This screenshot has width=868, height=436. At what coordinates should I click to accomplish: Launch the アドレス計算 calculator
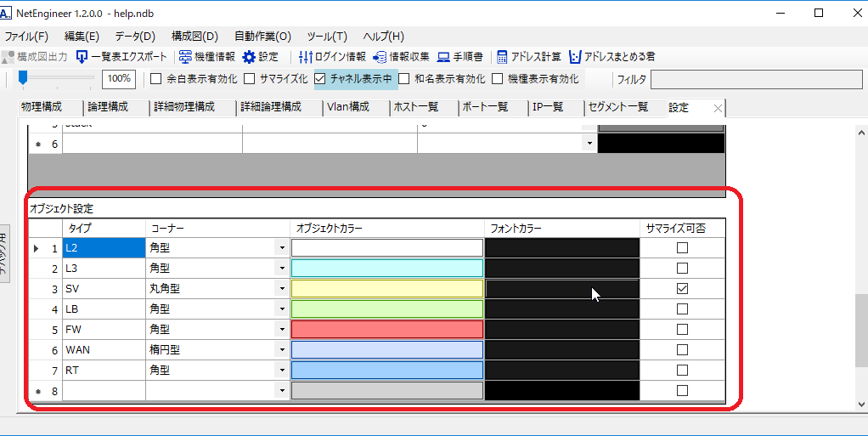coord(503,57)
